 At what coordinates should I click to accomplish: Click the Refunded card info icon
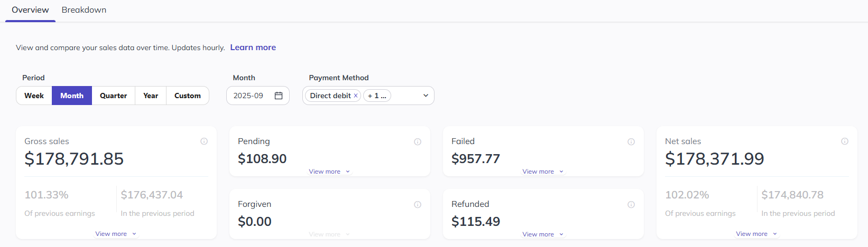click(631, 204)
